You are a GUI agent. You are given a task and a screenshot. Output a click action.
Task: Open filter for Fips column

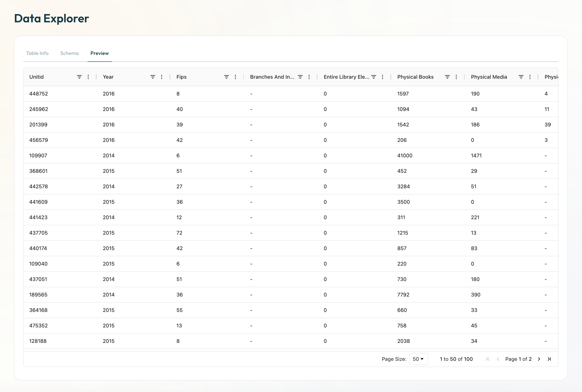pyautogui.click(x=226, y=77)
